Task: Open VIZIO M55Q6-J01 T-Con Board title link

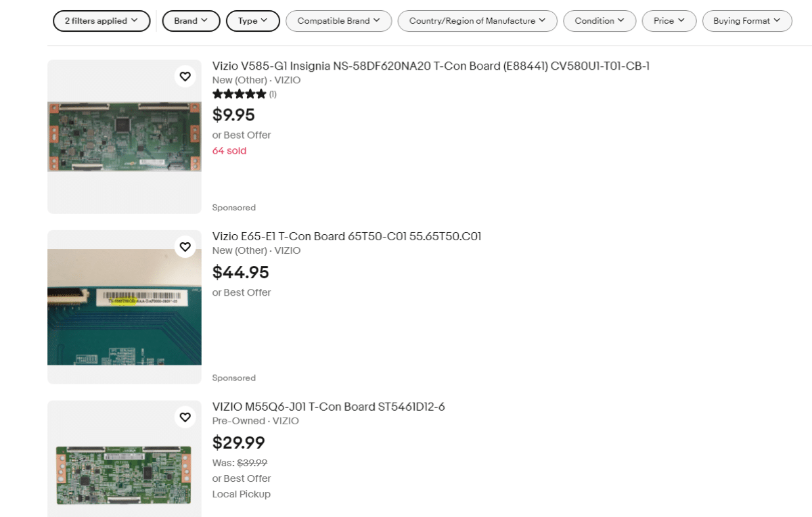Action: 328,407
